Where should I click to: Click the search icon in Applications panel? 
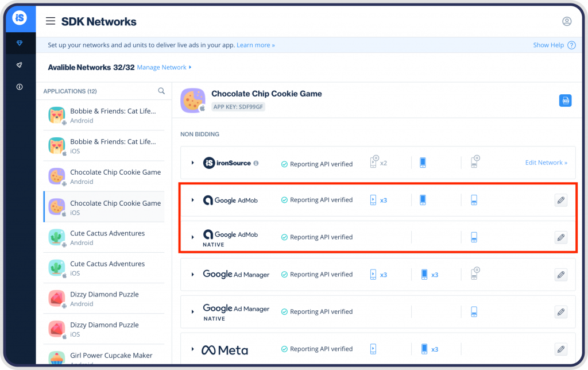click(x=161, y=91)
